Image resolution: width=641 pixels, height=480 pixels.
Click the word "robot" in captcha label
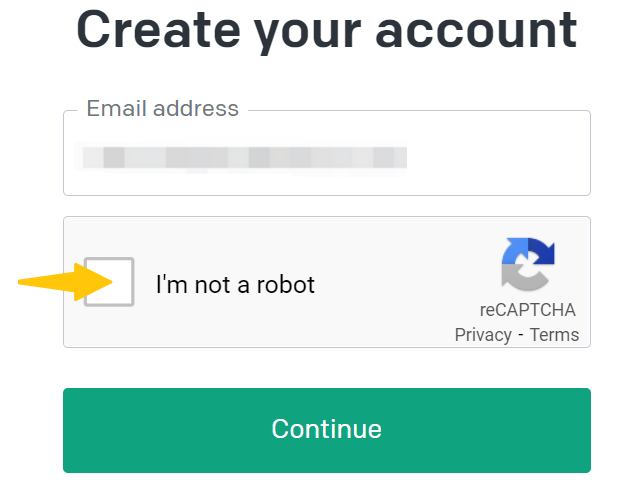pos(285,285)
